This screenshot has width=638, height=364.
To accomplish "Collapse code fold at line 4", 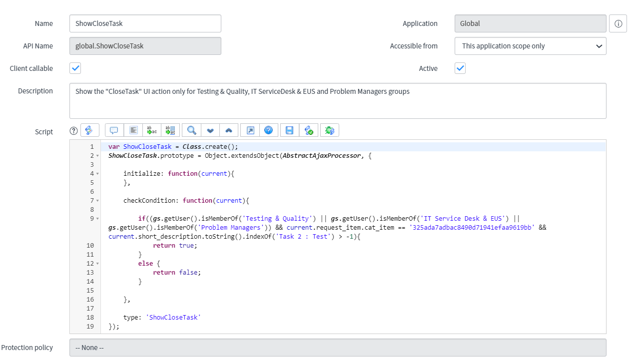I will [x=97, y=174].
